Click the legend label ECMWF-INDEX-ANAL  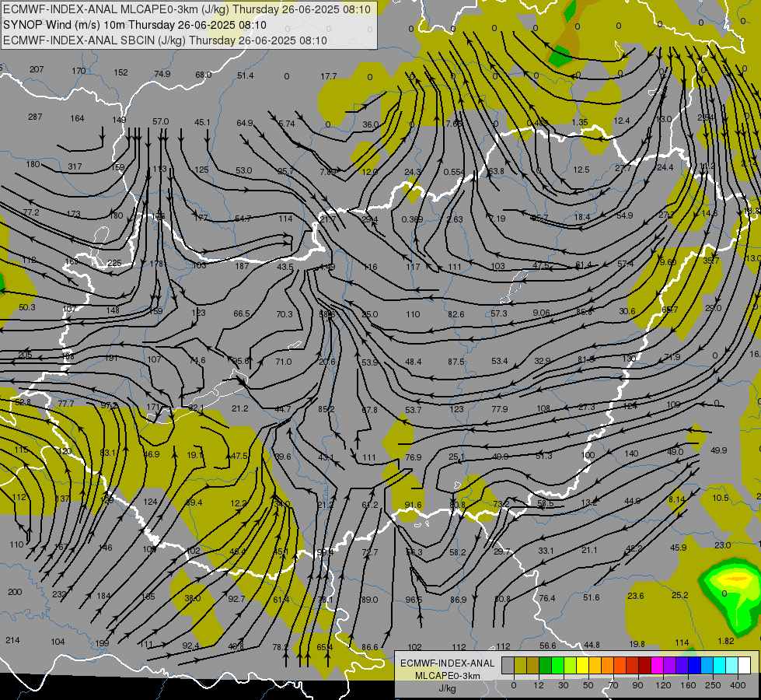pyautogui.click(x=448, y=663)
